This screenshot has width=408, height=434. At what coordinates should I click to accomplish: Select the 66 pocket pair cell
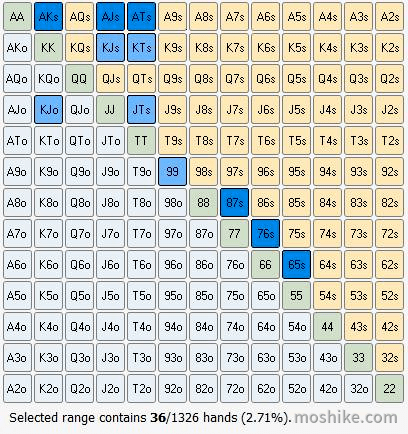[x=265, y=265]
